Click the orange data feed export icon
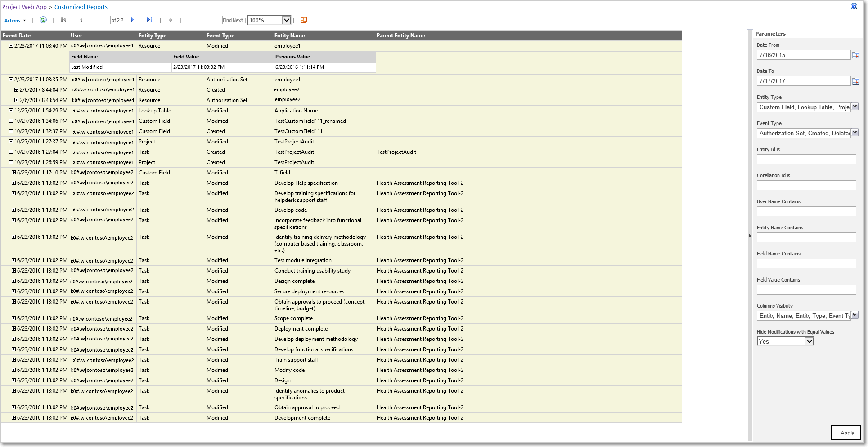 click(x=304, y=20)
